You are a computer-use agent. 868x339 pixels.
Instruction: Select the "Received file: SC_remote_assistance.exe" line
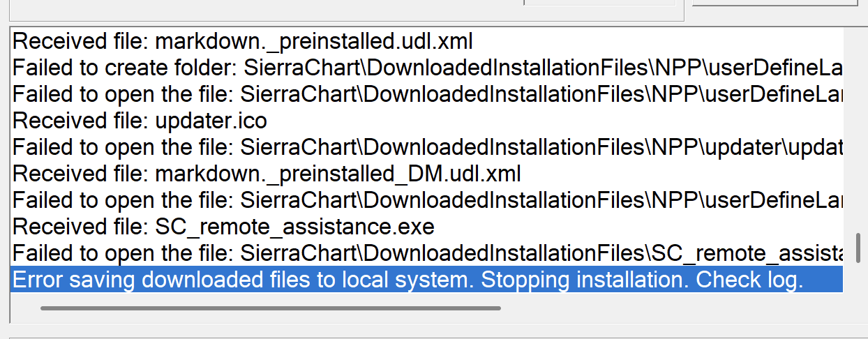pyautogui.click(x=223, y=227)
